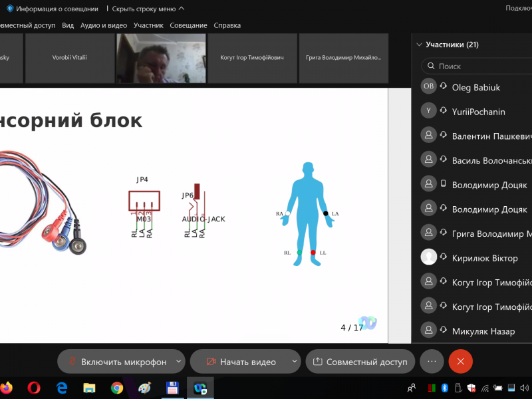532x399 pixels.
Task: Open File Explorer from the taskbar
Action: click(90, 388)
